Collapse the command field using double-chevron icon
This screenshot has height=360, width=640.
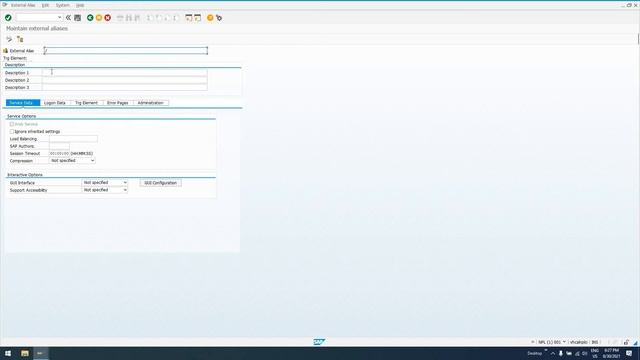tap(68, 18)
